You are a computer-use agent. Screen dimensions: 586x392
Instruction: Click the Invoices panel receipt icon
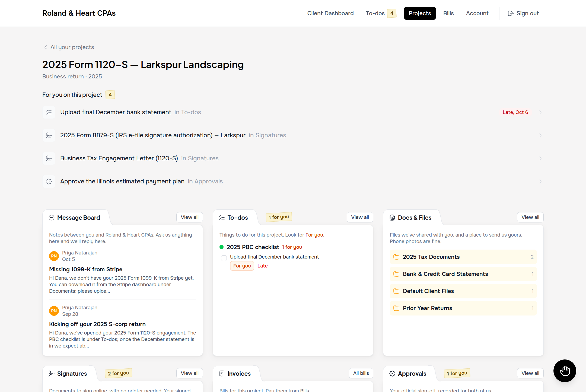pyautogui.click(x=222, y=374)
